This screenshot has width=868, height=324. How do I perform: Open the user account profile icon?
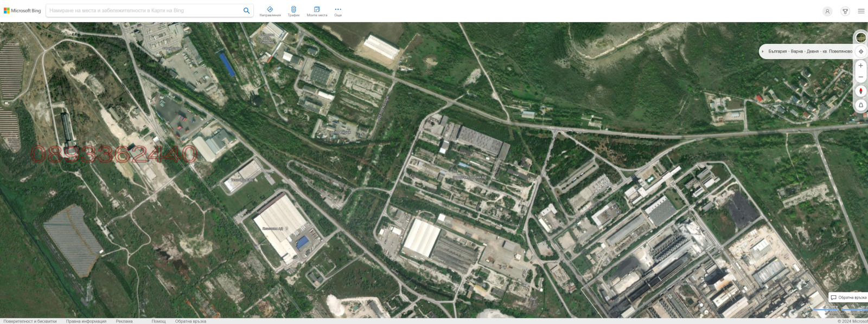(x=827, y=11)
